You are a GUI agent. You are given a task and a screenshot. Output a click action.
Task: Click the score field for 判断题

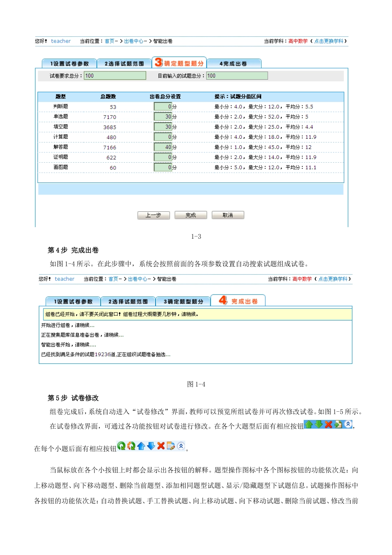pos(163,107)
